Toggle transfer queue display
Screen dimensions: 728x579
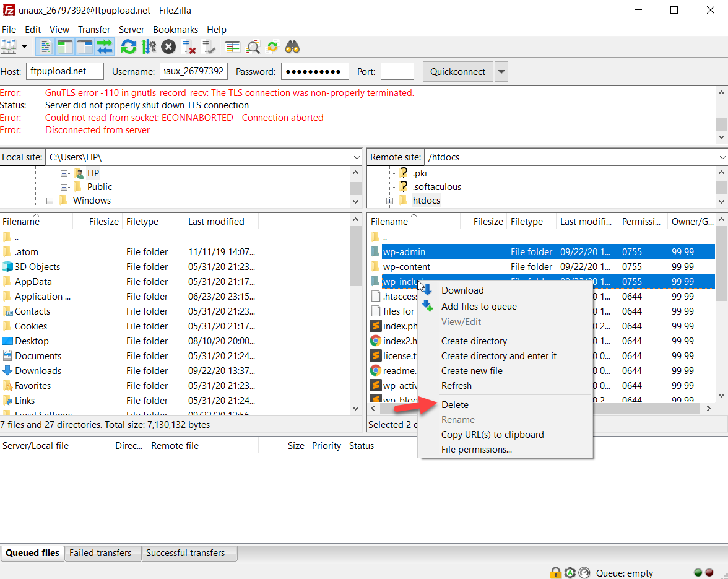[x=105, y=47]
